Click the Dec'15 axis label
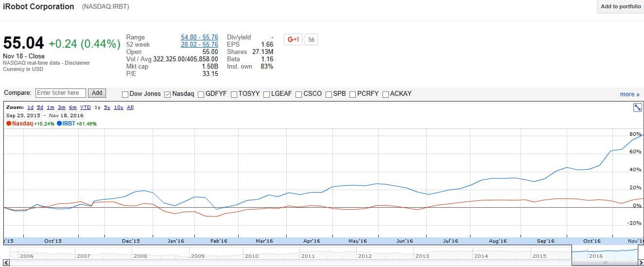644x267 pixels. [x=131, y=241]
